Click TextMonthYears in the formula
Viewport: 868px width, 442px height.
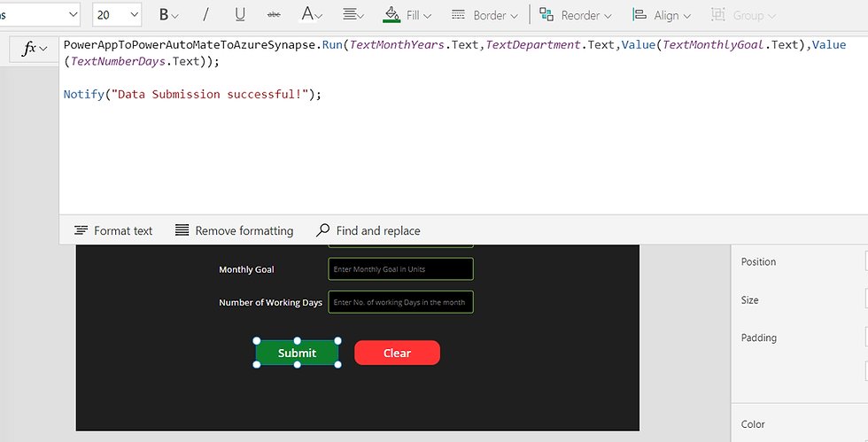tap(398, 45)
